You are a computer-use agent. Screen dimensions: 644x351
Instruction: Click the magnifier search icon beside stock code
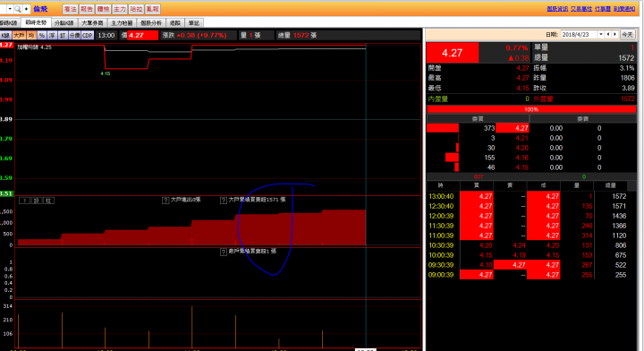point(18,9)
